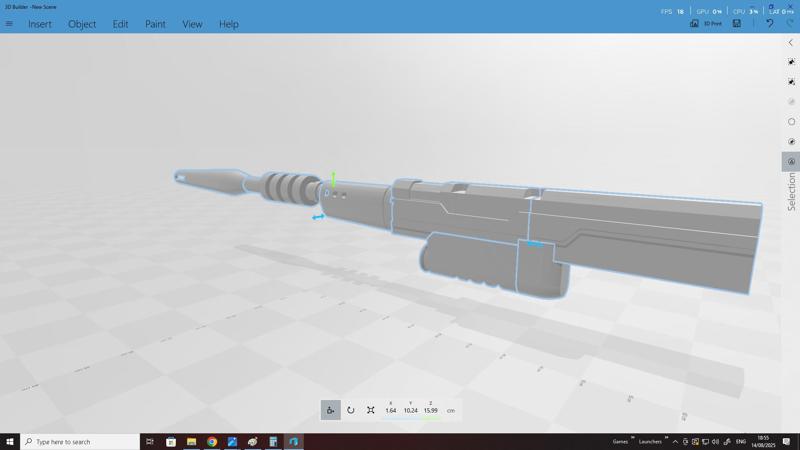This screenshot has height=450, width=800.
Task: Click the green vertical move arrow handle
Action: 333,180
